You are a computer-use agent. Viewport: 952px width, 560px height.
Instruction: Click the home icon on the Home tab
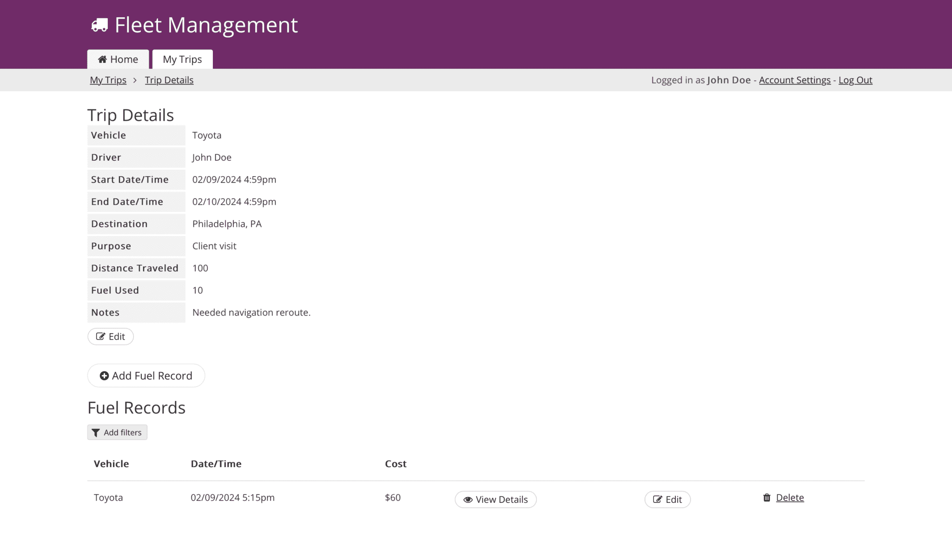103,59
